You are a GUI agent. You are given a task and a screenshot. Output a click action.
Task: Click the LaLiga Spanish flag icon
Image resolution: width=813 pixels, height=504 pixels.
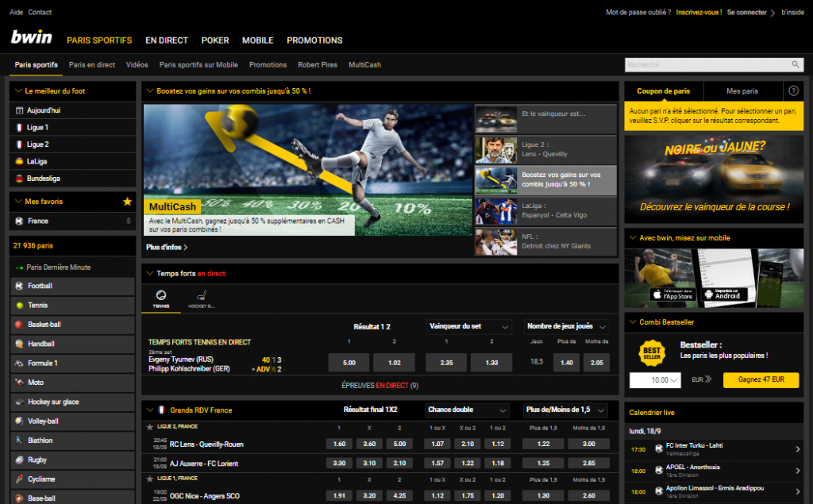point(19,161)
